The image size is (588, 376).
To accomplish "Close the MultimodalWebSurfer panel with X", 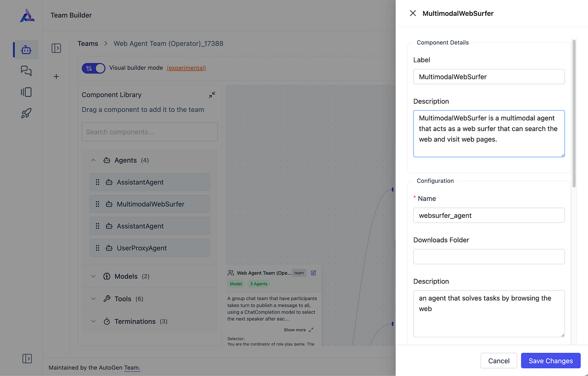I will tap(413, 13).
